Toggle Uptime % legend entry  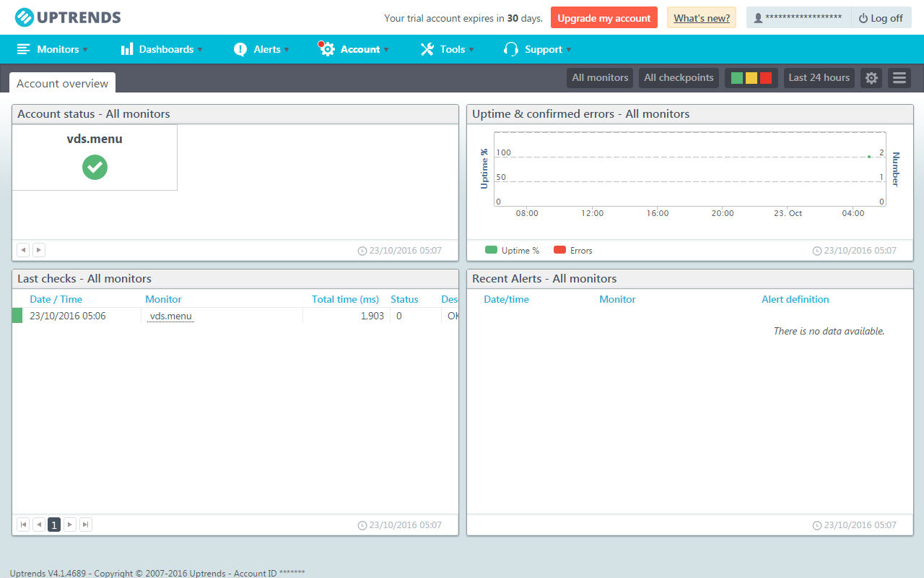click(x=513, y=251)
